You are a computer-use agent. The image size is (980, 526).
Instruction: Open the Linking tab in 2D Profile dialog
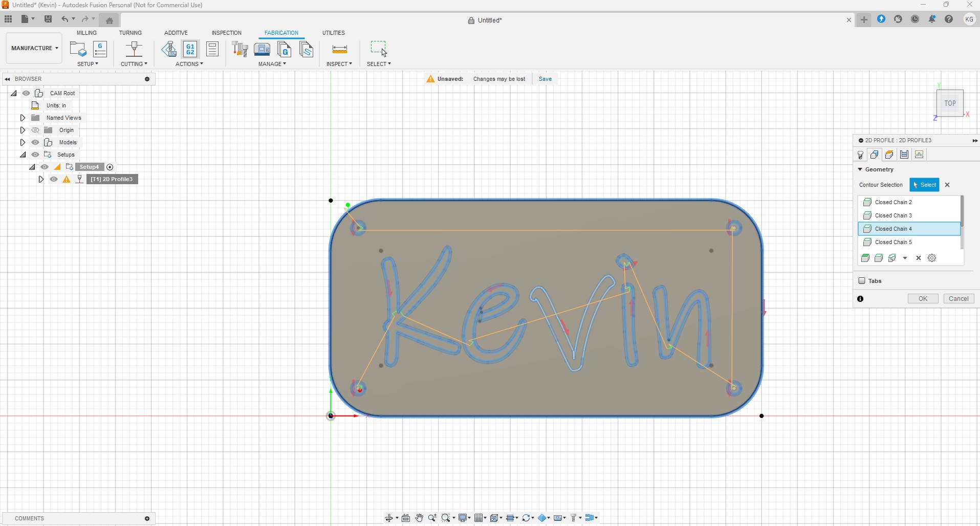click(x=919, y=155)
